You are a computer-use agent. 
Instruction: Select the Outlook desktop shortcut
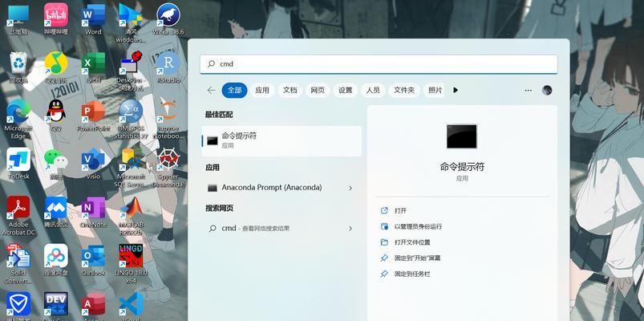click(93, 260)
